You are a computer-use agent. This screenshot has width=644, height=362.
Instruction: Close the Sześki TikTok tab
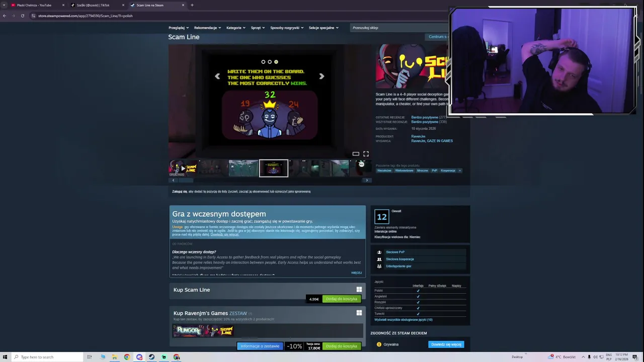[123, 5]
